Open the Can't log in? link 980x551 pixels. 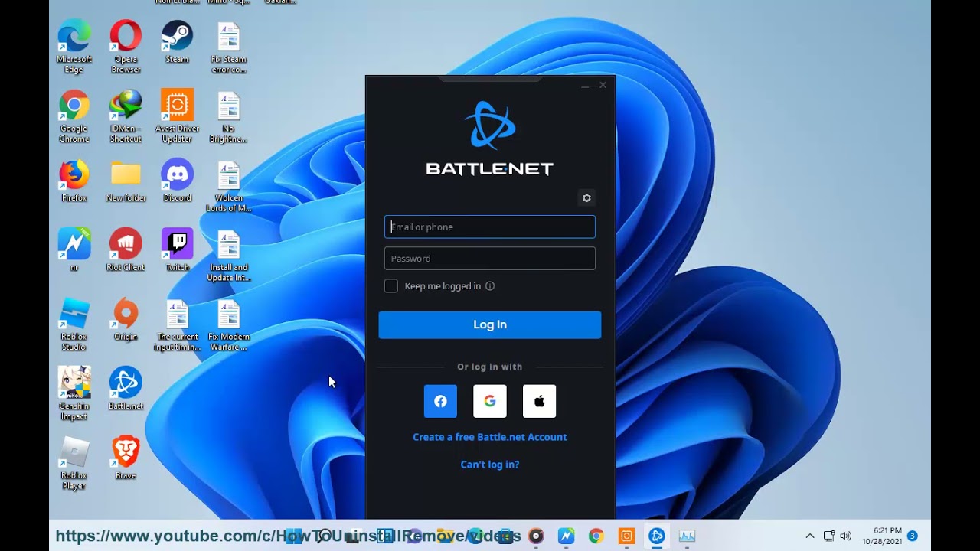490,465
